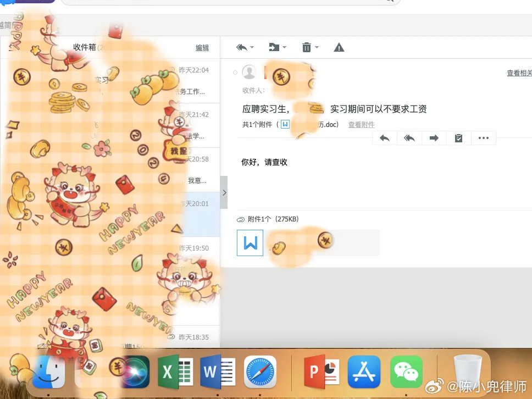Screen dimensions: 532x399
Task: Forward the email using the right arrow icon
Action: (x=434, y=138)
